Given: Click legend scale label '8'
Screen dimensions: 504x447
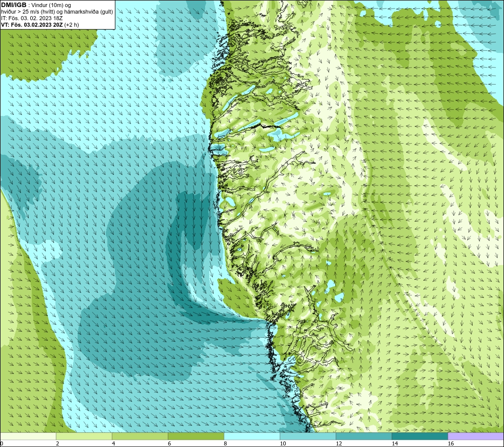Looking at the screenshot, I should click(225, 444).
